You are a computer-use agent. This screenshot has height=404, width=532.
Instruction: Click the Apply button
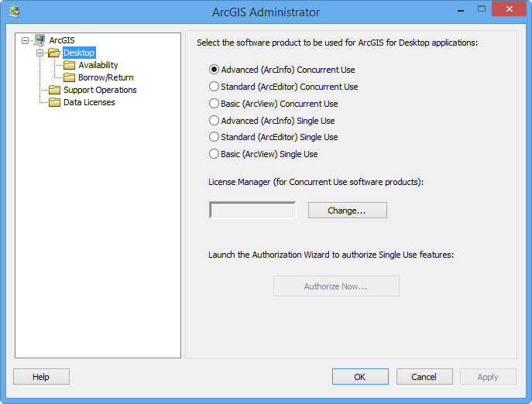[488, 376]
